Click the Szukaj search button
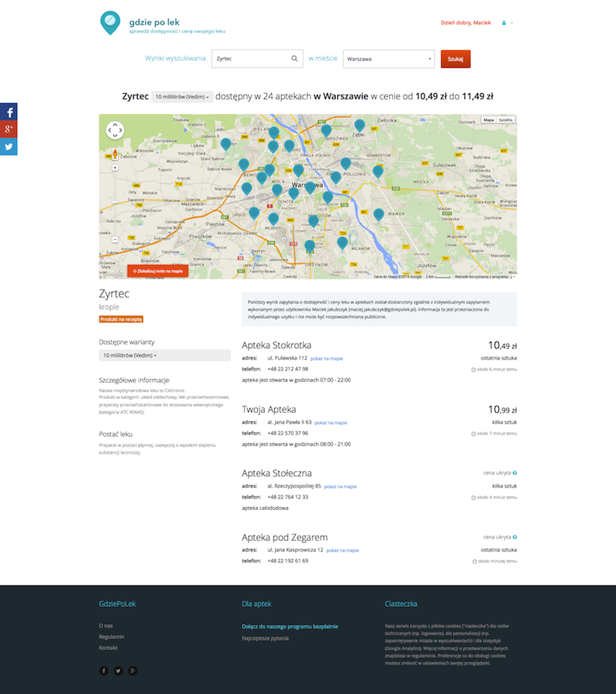The height and width of the screenshot is (694, 616). [x=455, y=59]
